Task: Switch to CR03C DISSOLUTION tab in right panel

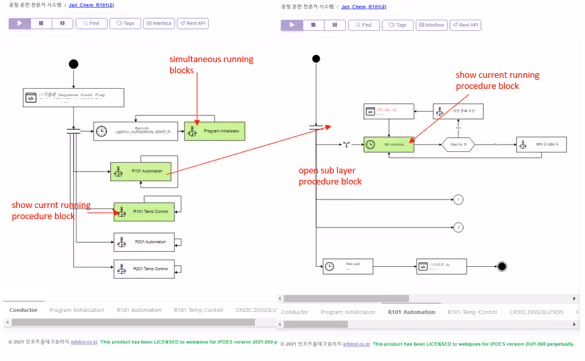Action: (536, 312)
